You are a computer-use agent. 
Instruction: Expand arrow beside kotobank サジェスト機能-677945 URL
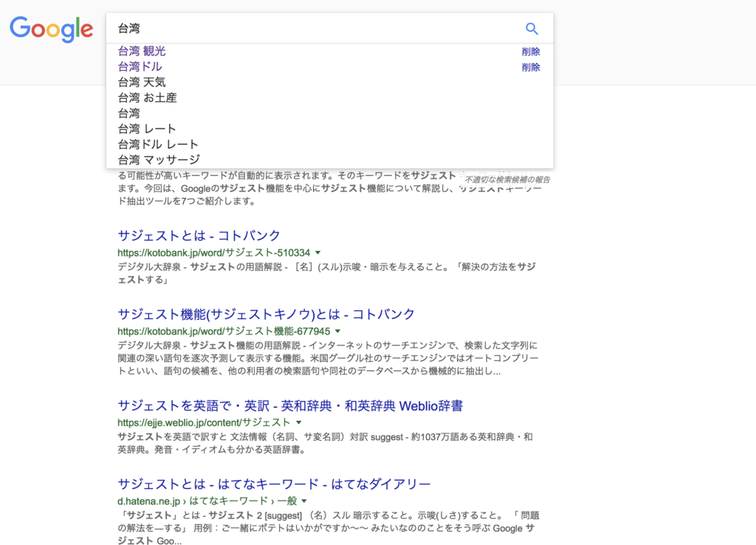point(337,332)
